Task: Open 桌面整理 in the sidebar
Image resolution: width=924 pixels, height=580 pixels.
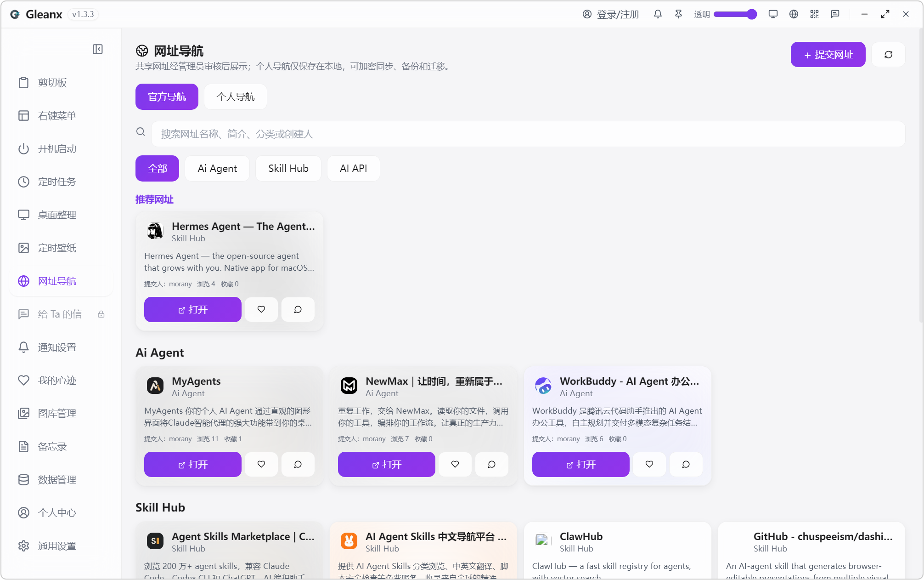Action: point(62,215)
